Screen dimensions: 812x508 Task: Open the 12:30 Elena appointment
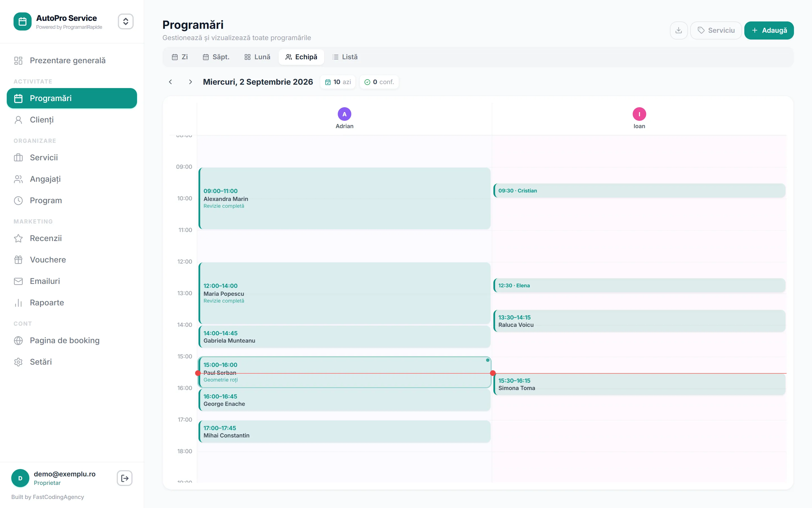click(639, 285)
